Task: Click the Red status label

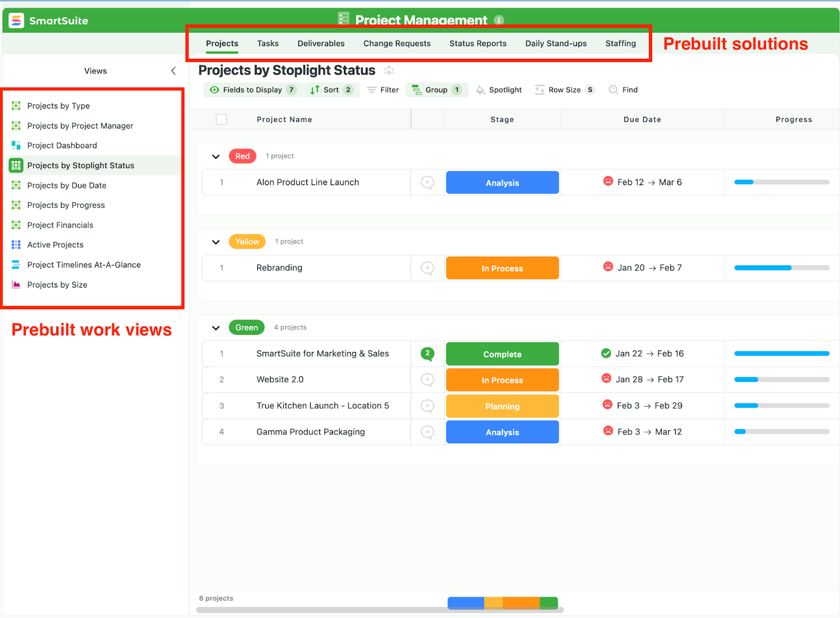Action: click(243, 156)
